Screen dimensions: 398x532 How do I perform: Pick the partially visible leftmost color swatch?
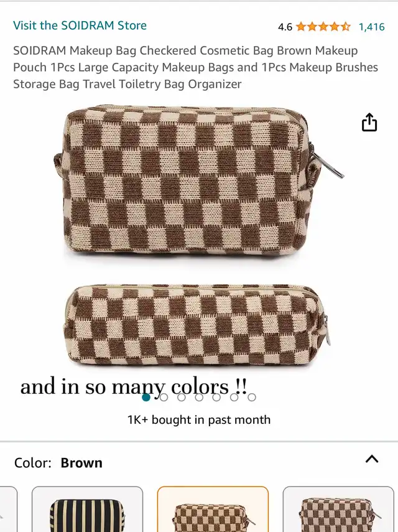pos(9,509)
